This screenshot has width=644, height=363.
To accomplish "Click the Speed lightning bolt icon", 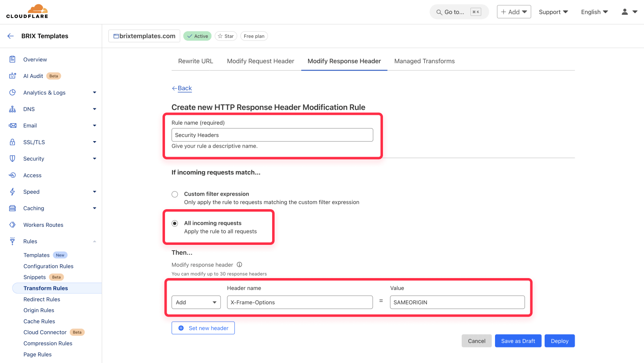I will (x=12, y=192).
